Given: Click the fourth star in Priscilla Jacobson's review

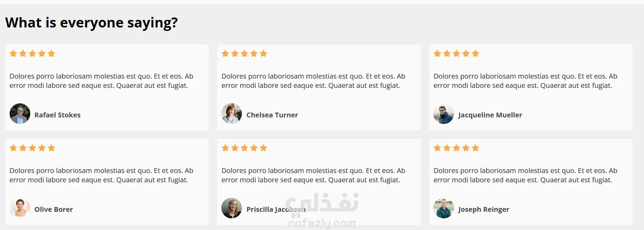Looking at the screenshot, I should point(254,148).
